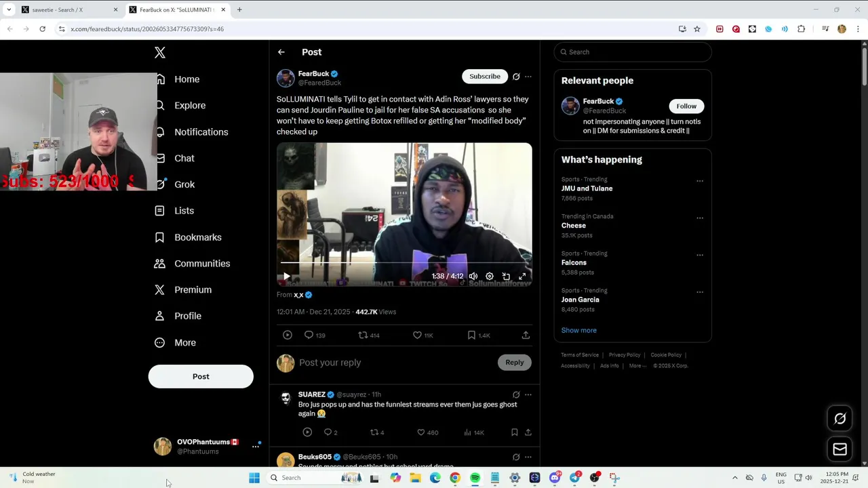868x488 pixels.
Task: Mute the video with the volume icon
Action: pyautogui.click(x=473, y=277)
